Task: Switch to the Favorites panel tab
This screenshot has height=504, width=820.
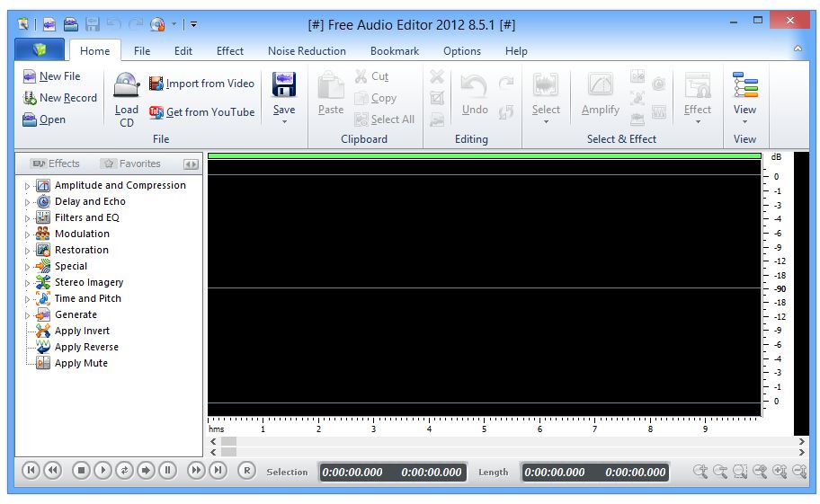Action: [x=131, y=164]
